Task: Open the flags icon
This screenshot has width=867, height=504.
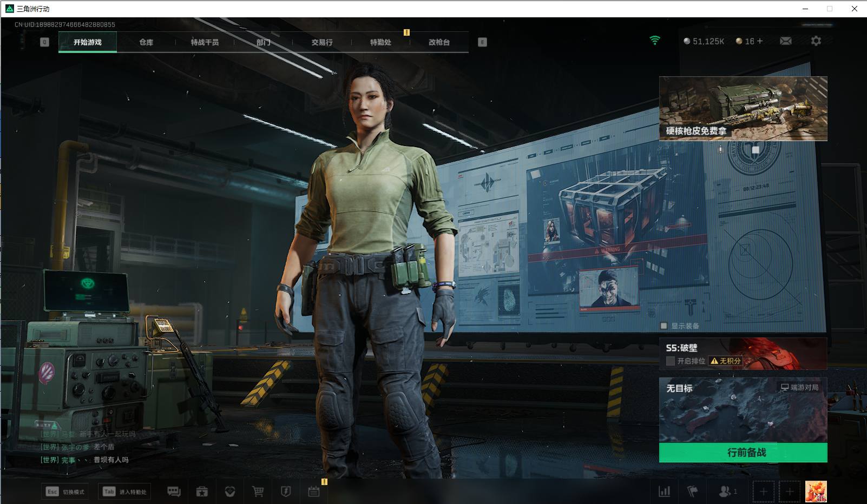Action: click(x=693, y=492)
